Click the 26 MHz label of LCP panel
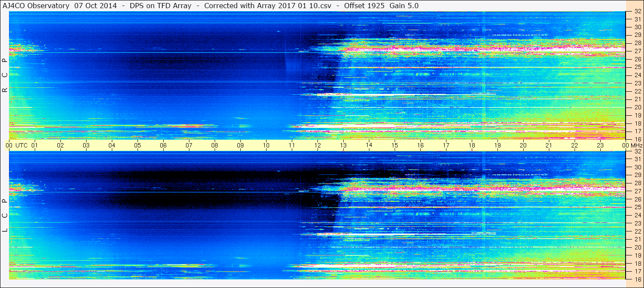 (637, 199)
